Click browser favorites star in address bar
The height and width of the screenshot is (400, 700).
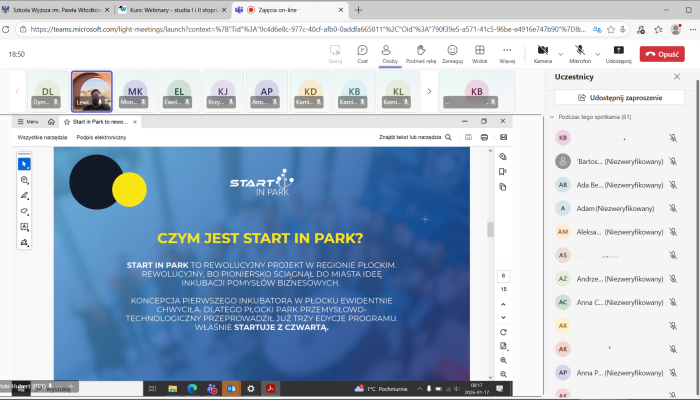click(611, 29)
